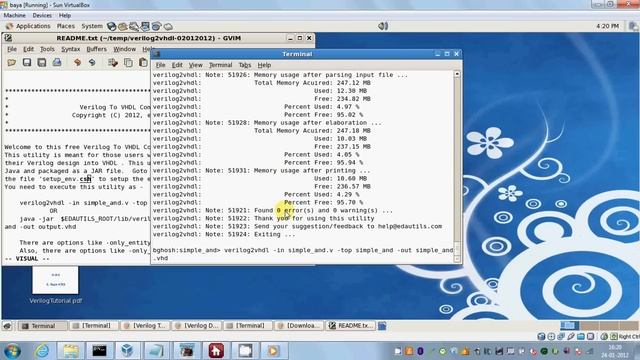Open the View menu in Terminal window
The image size is (640, 360).
coord(195,65)
